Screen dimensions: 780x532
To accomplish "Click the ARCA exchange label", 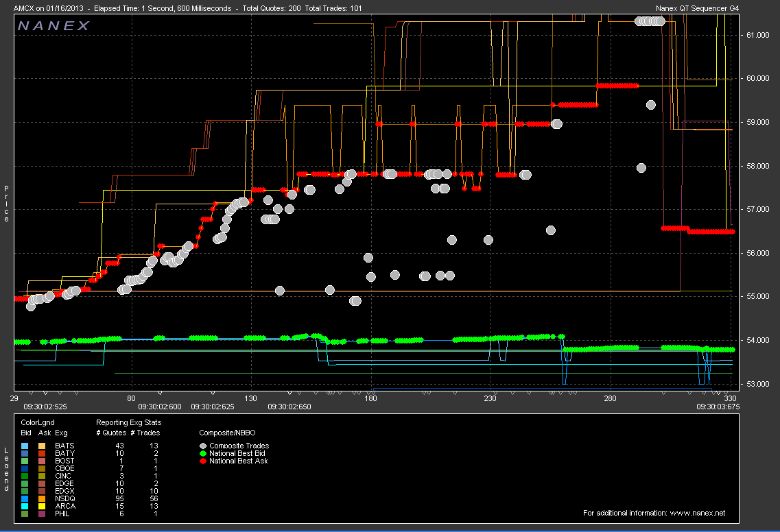I will (65, 506).
